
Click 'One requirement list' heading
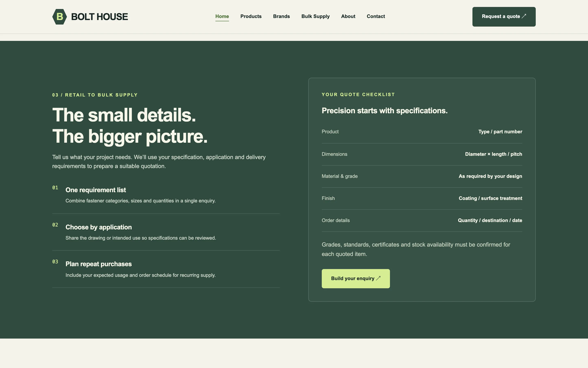(x=96, y=190)
